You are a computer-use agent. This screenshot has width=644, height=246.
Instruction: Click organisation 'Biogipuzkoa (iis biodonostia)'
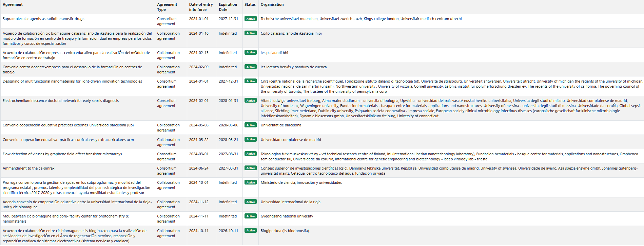(285, 231)
